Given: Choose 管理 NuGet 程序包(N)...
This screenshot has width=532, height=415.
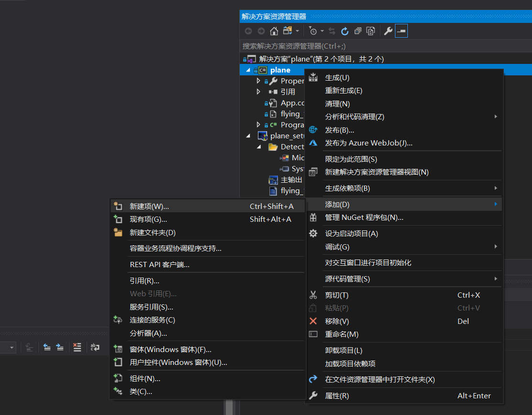Looking at the screenshot, I should pyautogui.click(x=404, y=218).
